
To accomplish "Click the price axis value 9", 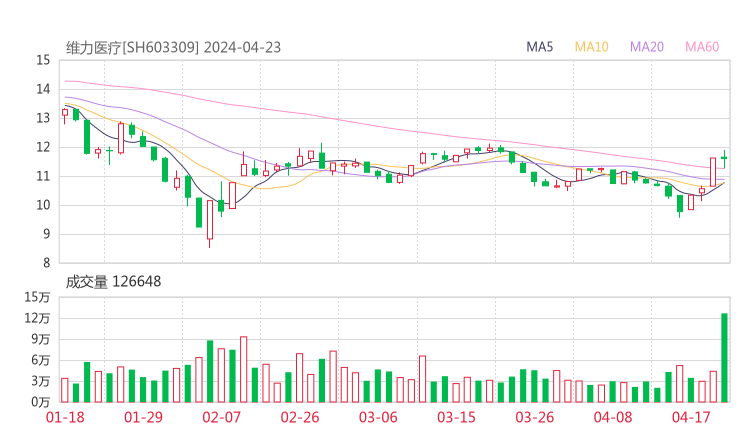I will coord(46,234).
